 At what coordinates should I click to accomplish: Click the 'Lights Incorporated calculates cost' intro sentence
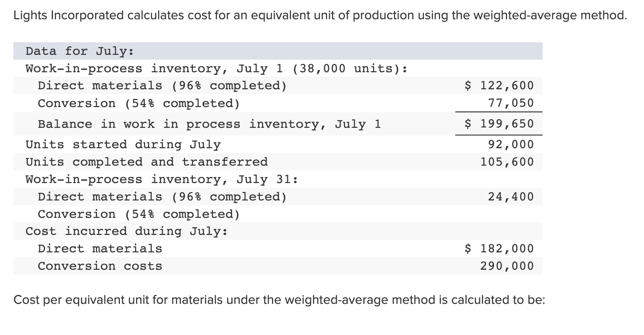(x=321, y=16)
